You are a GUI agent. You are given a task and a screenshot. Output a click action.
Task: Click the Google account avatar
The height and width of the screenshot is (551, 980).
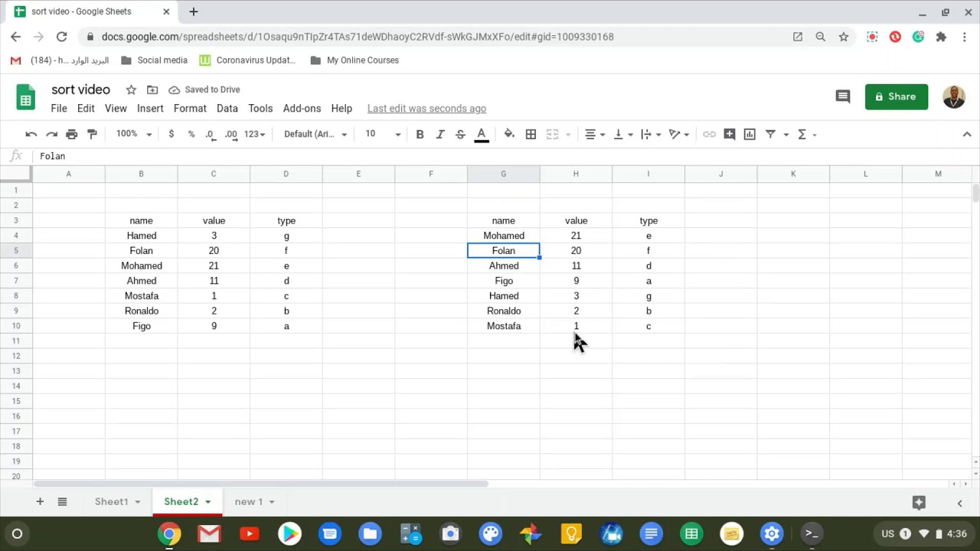[x=953, y=96]
